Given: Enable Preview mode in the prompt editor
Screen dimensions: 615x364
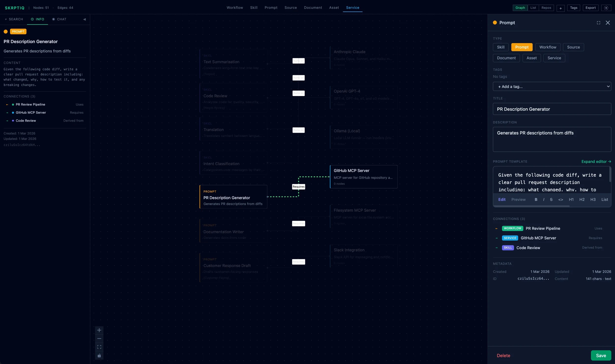Looking at the screenshot, I should coord(518,199).
